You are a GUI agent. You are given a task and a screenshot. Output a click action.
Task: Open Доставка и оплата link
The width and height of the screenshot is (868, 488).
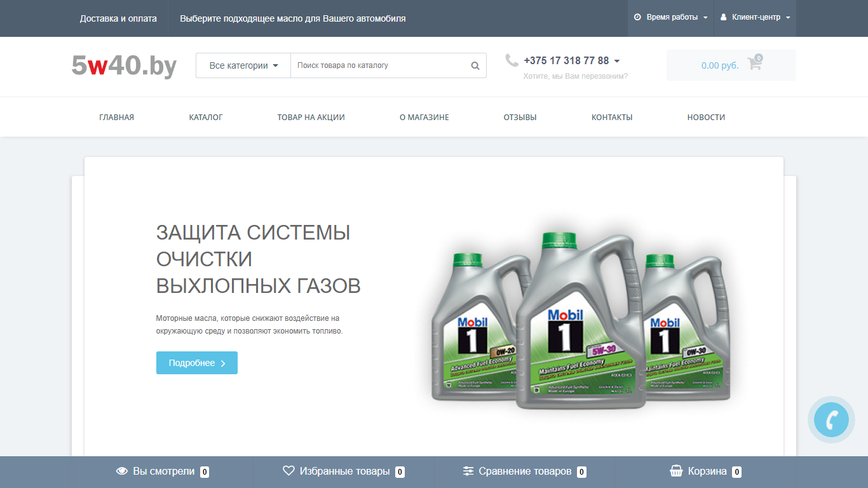118,18
